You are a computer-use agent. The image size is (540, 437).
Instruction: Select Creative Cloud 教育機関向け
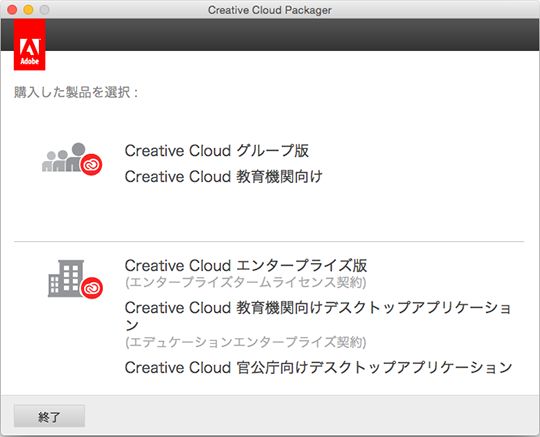click(224, 177)
